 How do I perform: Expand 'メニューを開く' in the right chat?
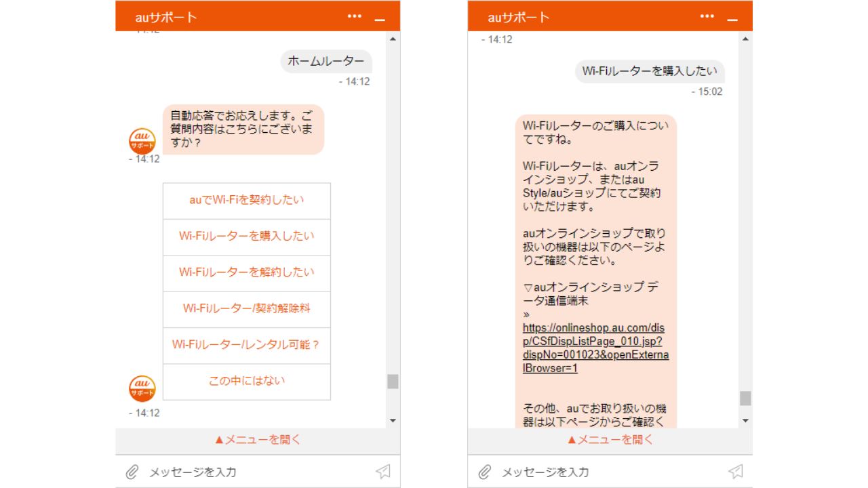pyautogui.click(x=610, y=440)
